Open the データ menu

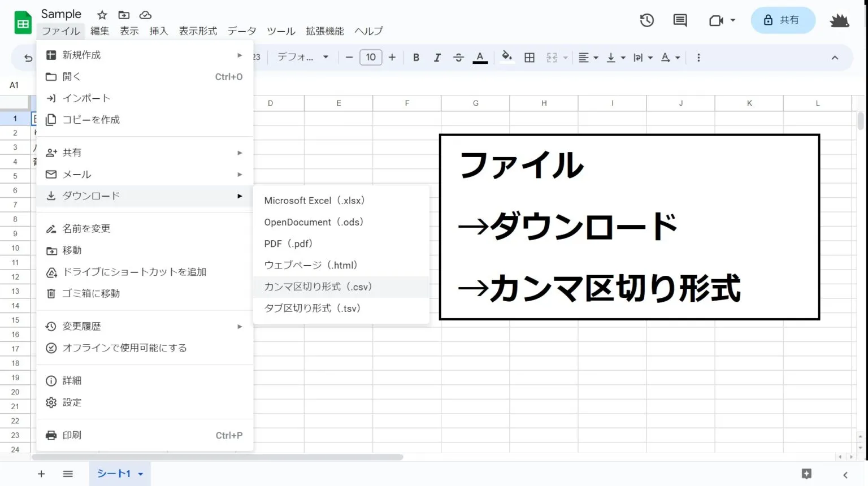click(x=242, y=31)
